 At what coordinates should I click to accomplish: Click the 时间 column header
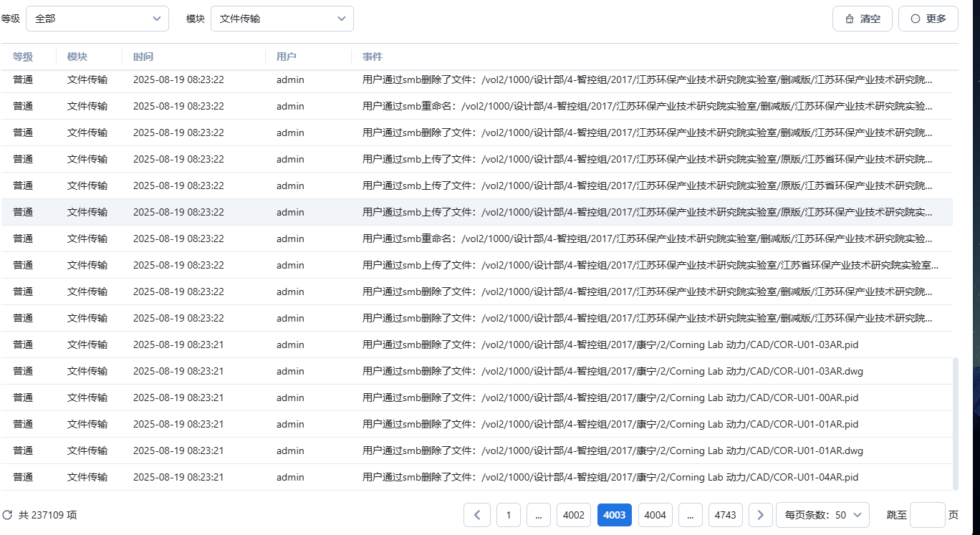143,57
